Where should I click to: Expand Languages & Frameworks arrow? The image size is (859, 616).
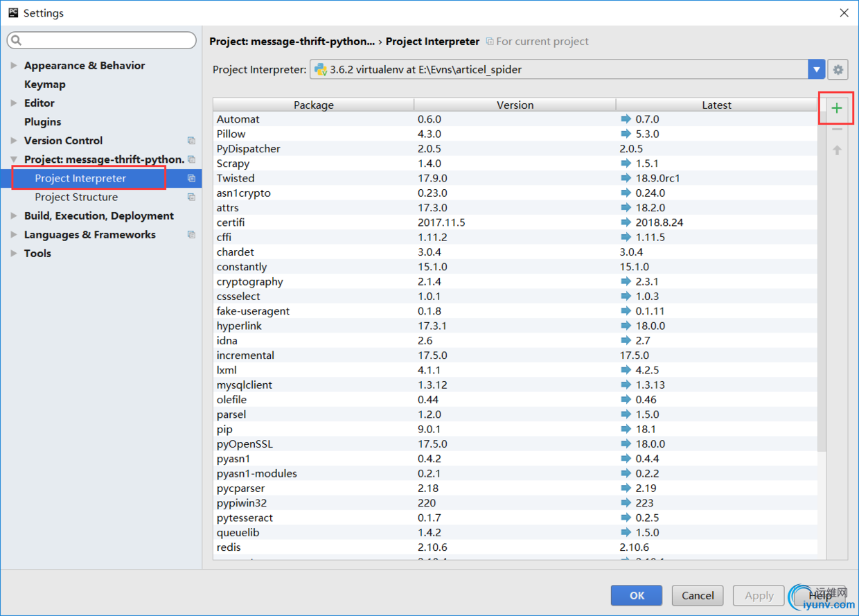tap(14, 234)
